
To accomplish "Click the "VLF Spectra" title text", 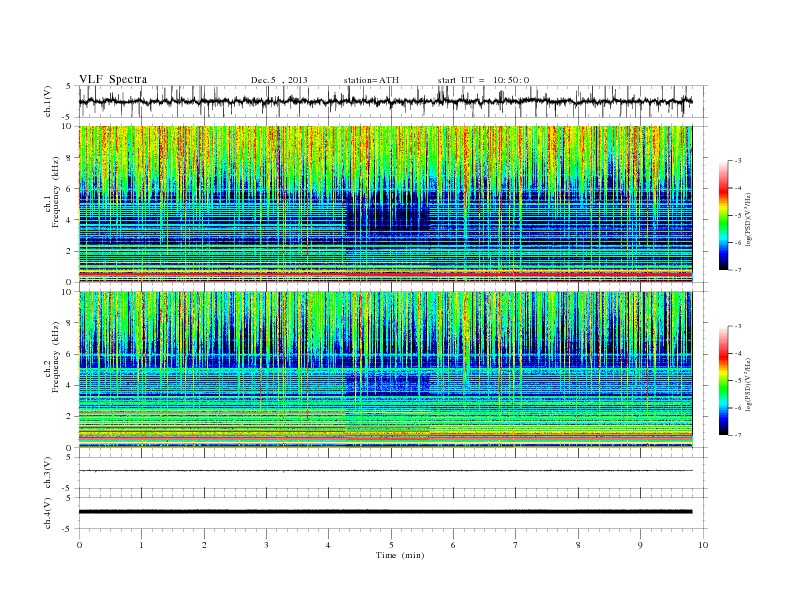I will pyautogui.click(x=113, y=79).
